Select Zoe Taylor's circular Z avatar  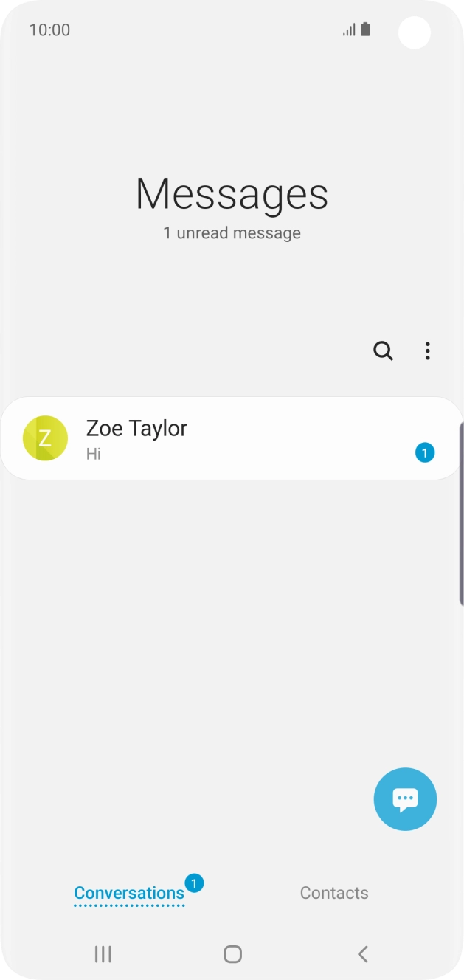pyautogui.click(x=45, y=438)
